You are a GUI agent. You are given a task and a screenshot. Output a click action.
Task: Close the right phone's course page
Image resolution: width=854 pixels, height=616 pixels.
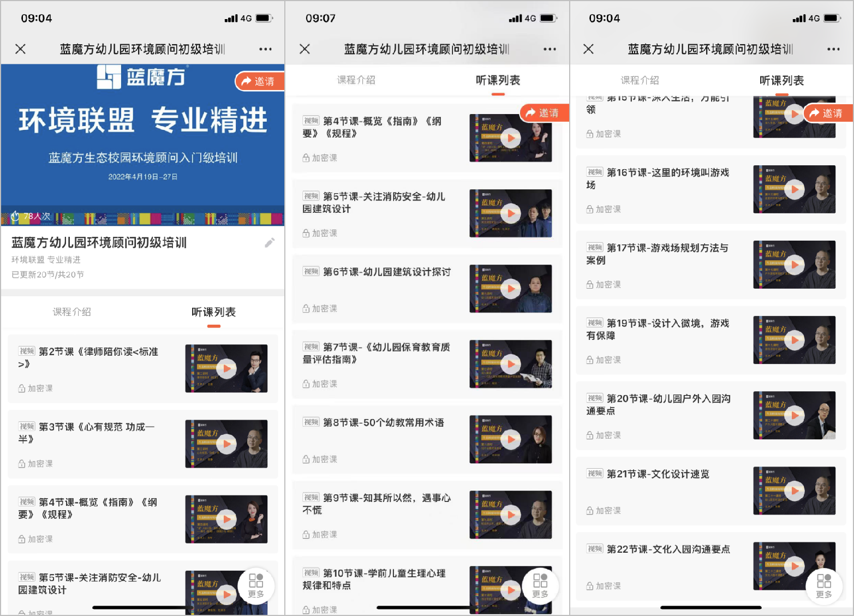pyautogui.click(x=588, y=49)
